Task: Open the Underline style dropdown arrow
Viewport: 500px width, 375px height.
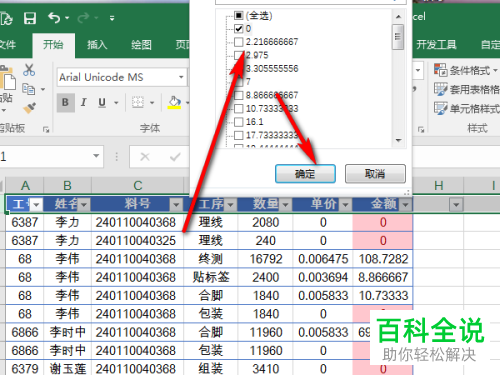Action: pos(116,102)
